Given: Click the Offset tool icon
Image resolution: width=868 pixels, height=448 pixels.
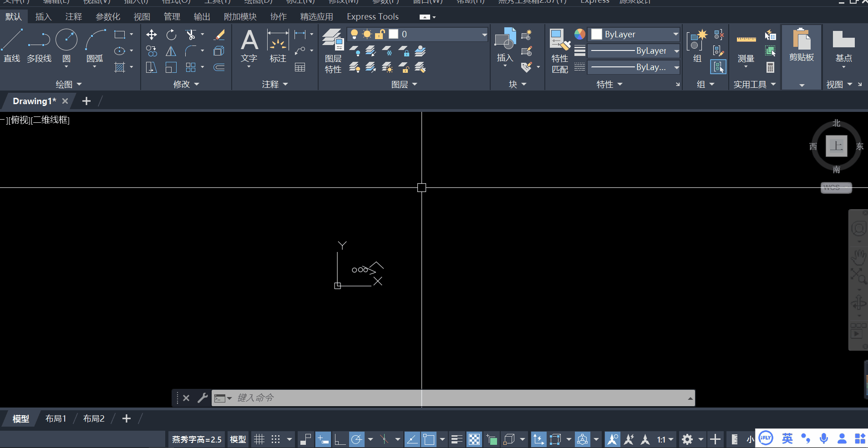Looking at the screenshot, I should [x=219, y=67].
